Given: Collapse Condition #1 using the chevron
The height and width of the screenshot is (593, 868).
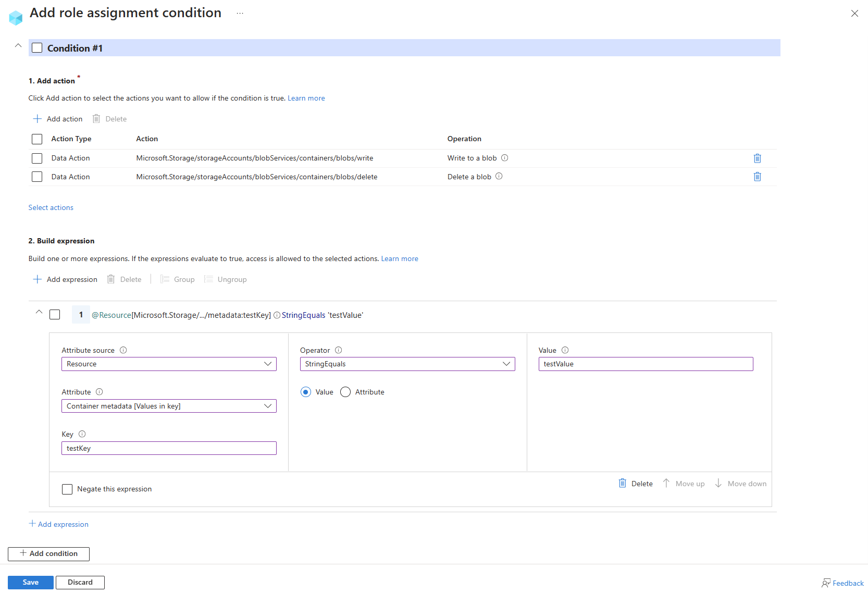Looking at the screenshot, I should tap(18, 46).
